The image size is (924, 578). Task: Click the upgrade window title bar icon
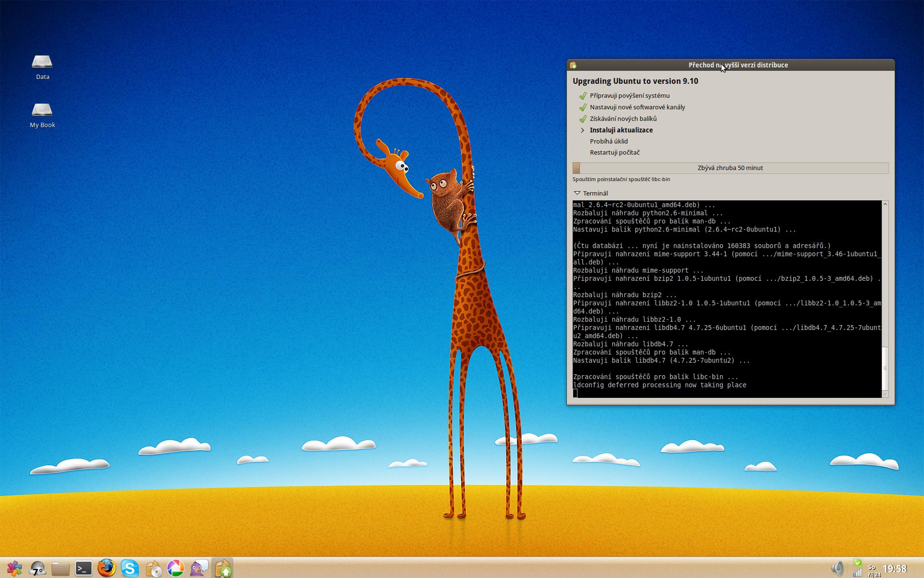[573, 65]
